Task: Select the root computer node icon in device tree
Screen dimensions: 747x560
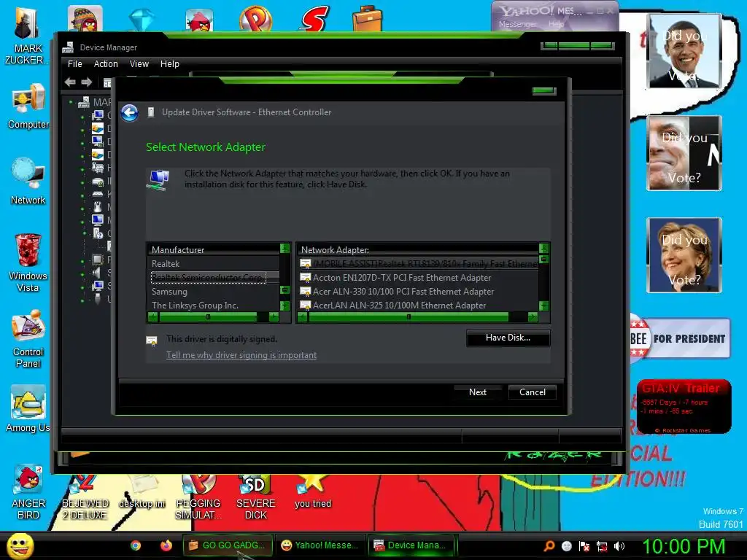Action: pos(84,102)
